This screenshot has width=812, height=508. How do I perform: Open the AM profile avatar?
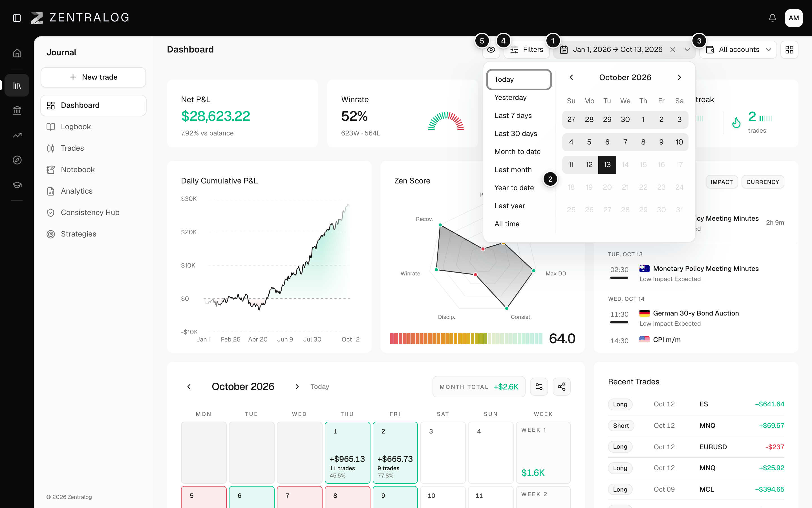click(x=794, y=18)
